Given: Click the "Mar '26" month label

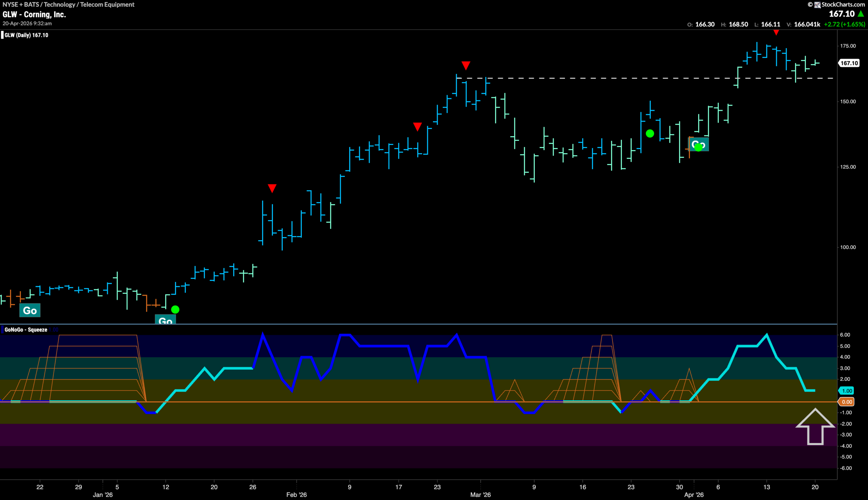Looking at the screenshot, I should 480,495.
